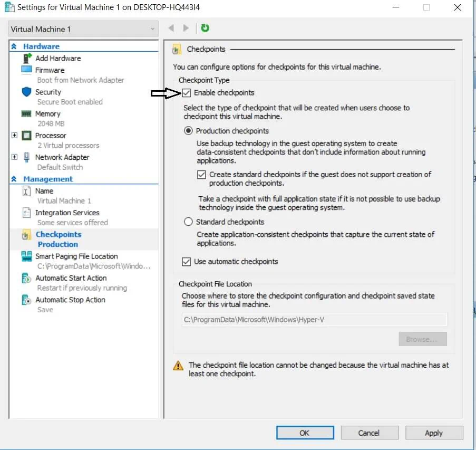This screenshot has height=450, width=476.
Task: Expand the Processor tree node
Action: click(x=14, y=136)
